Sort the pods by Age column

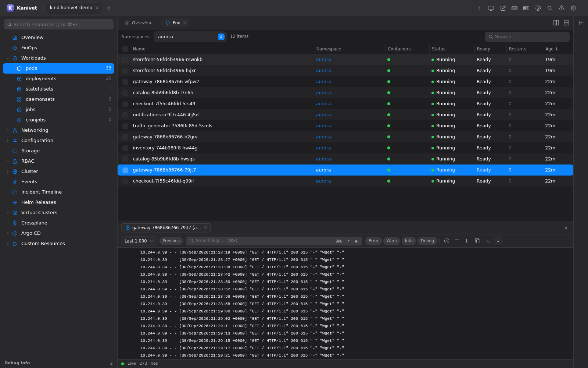(x=552, y=49)
